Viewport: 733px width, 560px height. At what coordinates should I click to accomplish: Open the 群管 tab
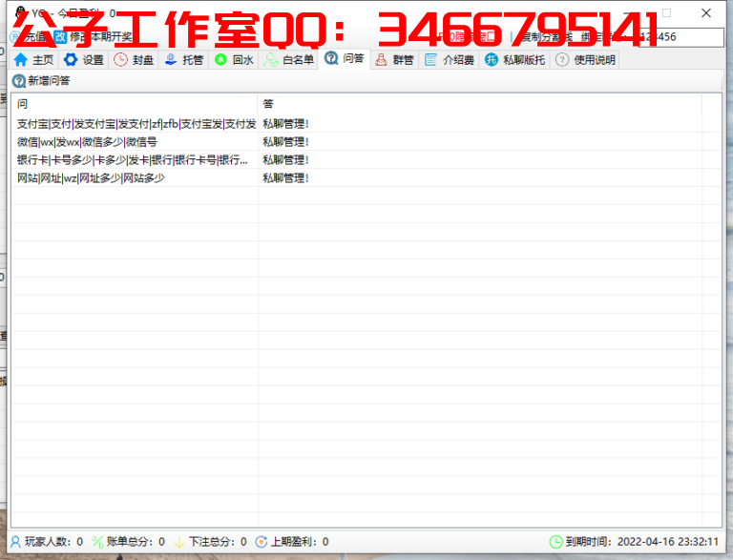click(x=394, y=60)
